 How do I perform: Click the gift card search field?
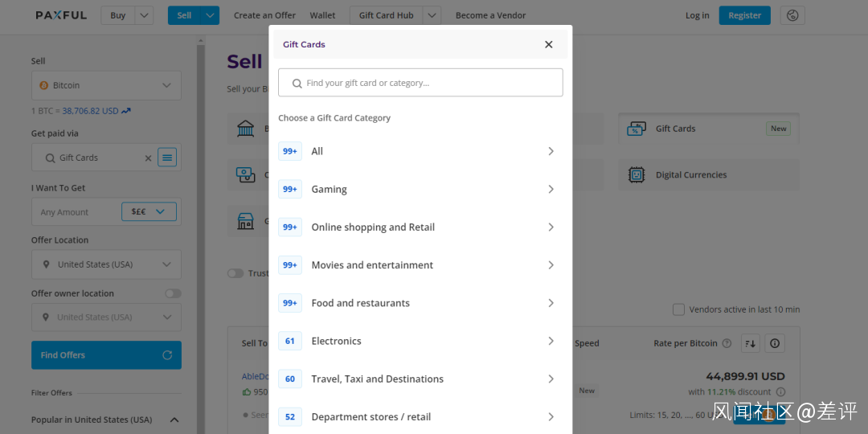pos(420,83)
